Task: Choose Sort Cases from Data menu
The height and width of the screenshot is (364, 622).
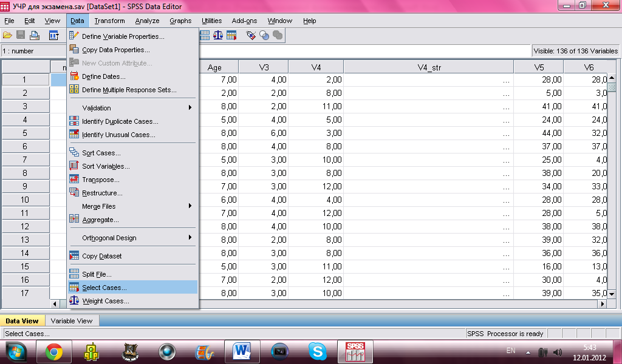Action: pyautogui.click(x=132, y=153)
